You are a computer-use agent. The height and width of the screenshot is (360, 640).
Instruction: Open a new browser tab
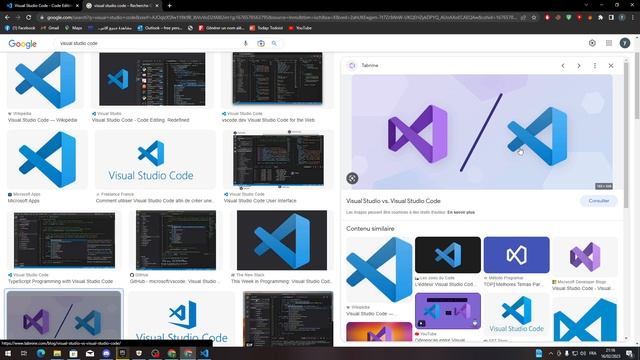[169, 6]
